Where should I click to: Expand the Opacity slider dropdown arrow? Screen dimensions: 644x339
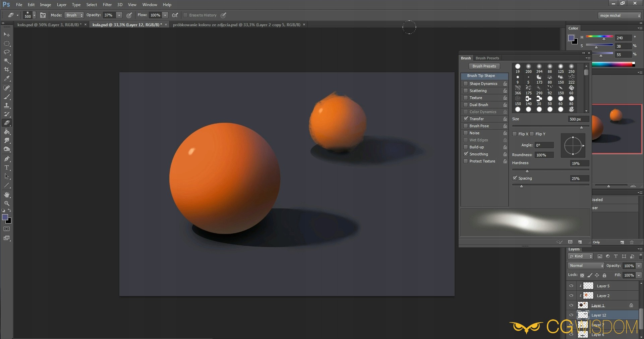pyautogui.click(x=119, y=15)
